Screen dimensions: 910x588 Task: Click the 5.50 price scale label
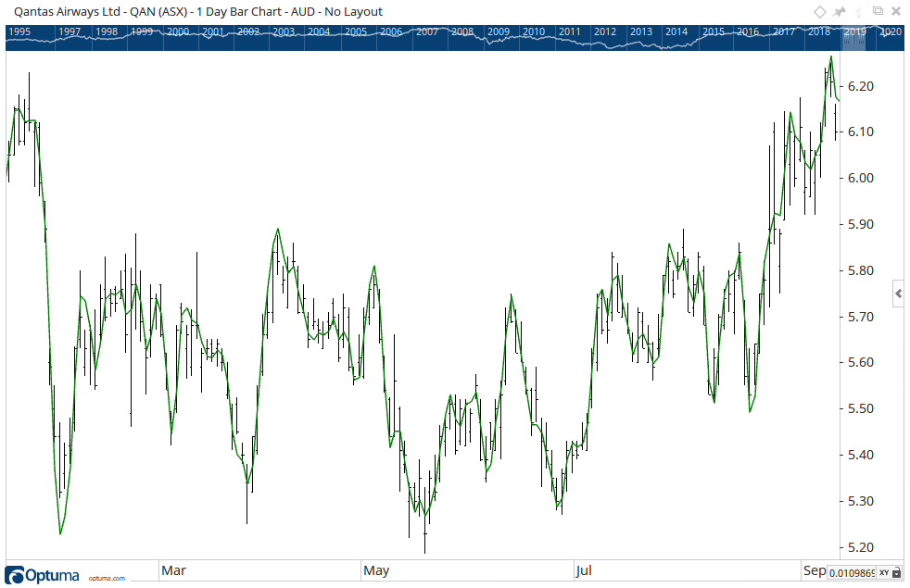(861, 408)
